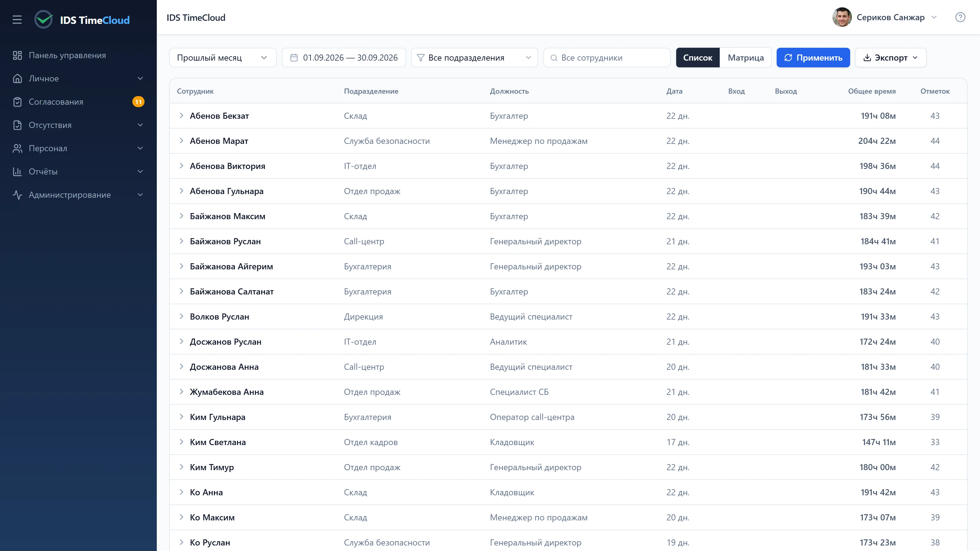This screenshot has height=551, width=980.
Task: Click the Персонал people icon
Action: pos(17,148)
